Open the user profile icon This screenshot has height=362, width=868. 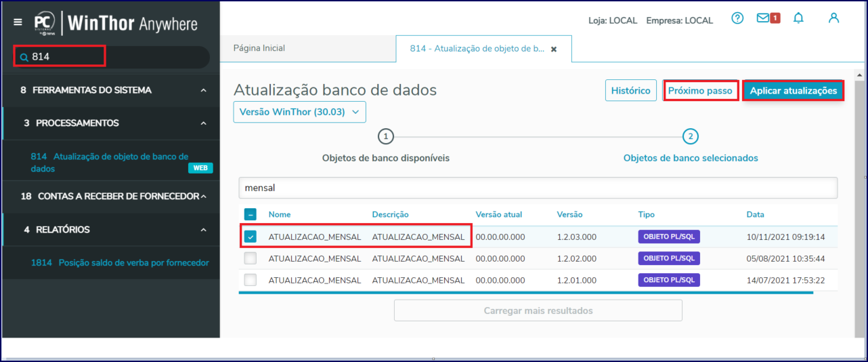point(834,18)
